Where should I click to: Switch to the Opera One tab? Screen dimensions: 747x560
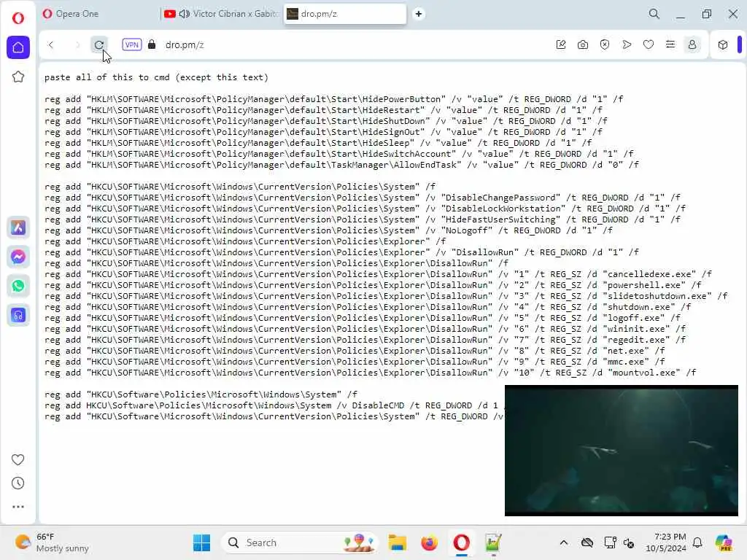coord(98,14)
